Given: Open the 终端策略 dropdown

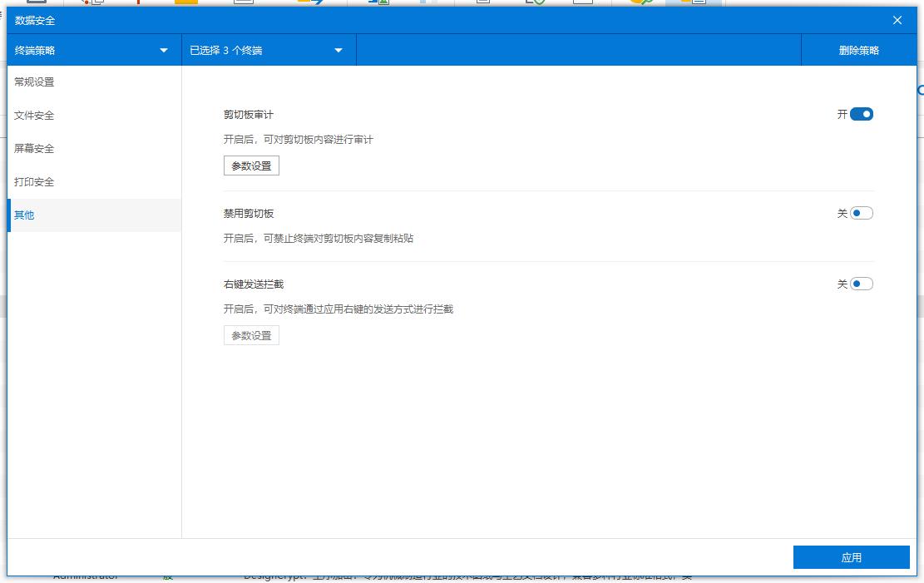Looking at the screenshot, I should (x=94, y=50).
